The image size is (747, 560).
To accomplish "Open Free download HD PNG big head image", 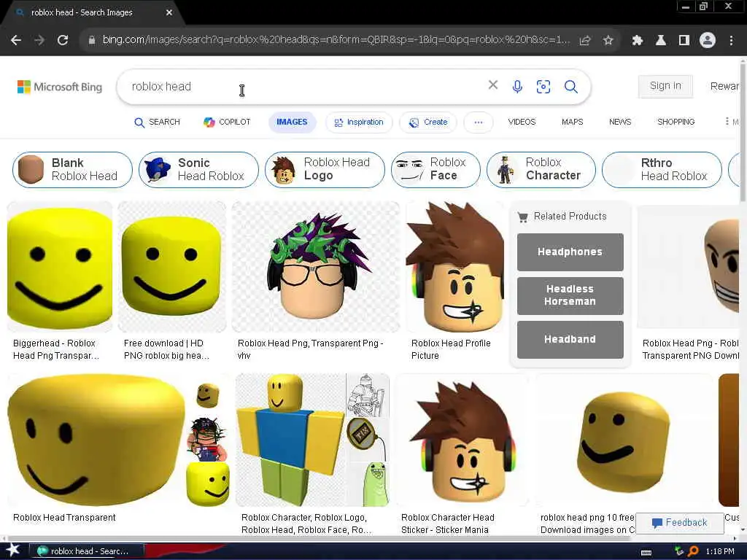I will tap(172, 267).
